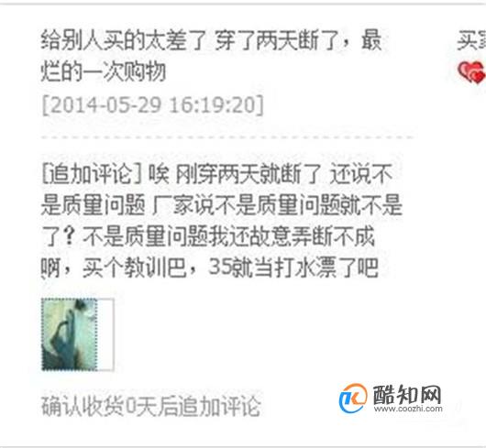Click the text 35就当打水漂了吧

click(x=293, y=268)
